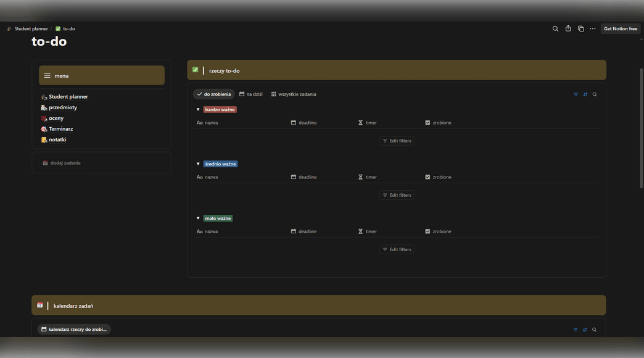Click zrobione column header under średnio ważne
644x358 pixels.
438,177
